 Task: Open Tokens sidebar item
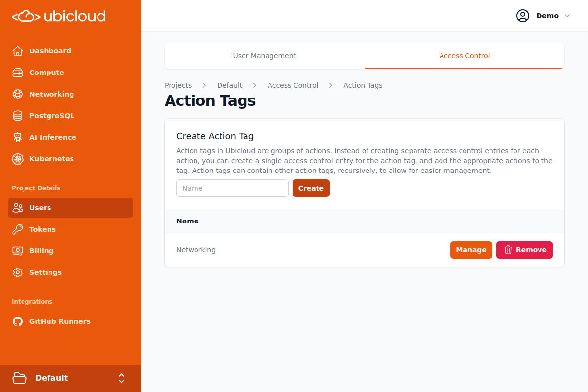pyautogui.click(x=71, y=229)
